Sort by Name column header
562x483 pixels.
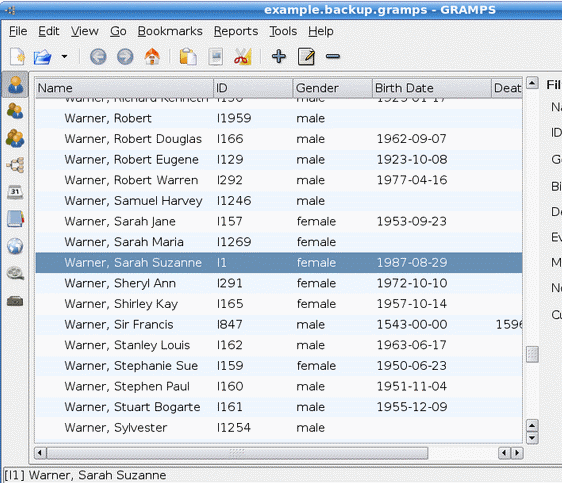coord(124,88)
